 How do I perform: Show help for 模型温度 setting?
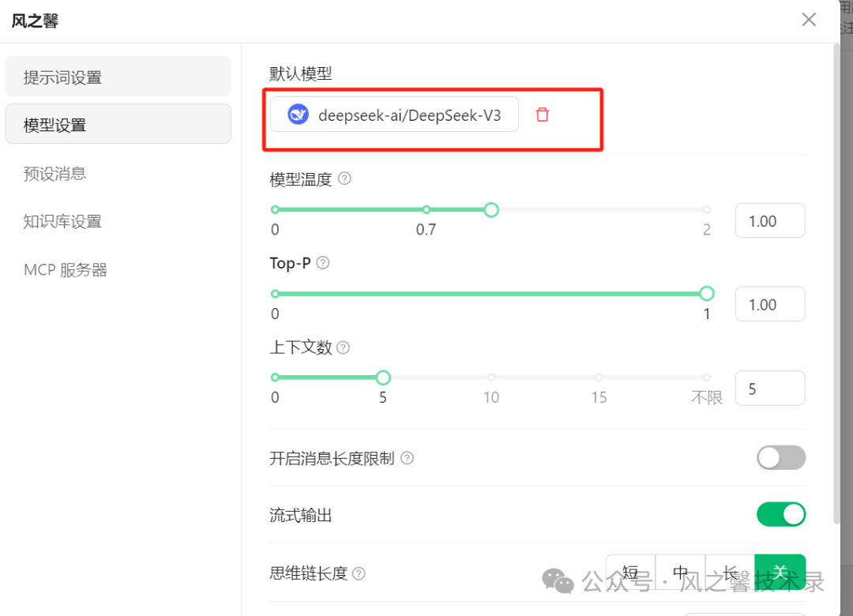[344, 178]
